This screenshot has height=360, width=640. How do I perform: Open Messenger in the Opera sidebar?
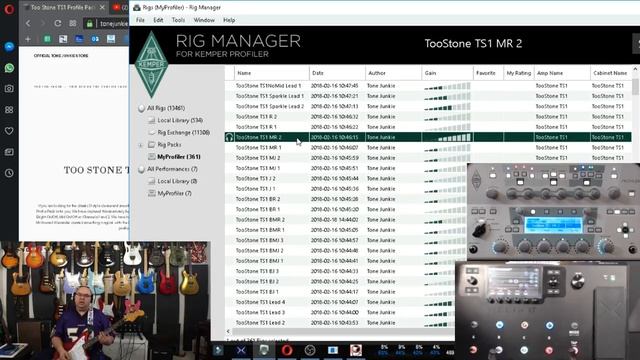click(9, 47)
